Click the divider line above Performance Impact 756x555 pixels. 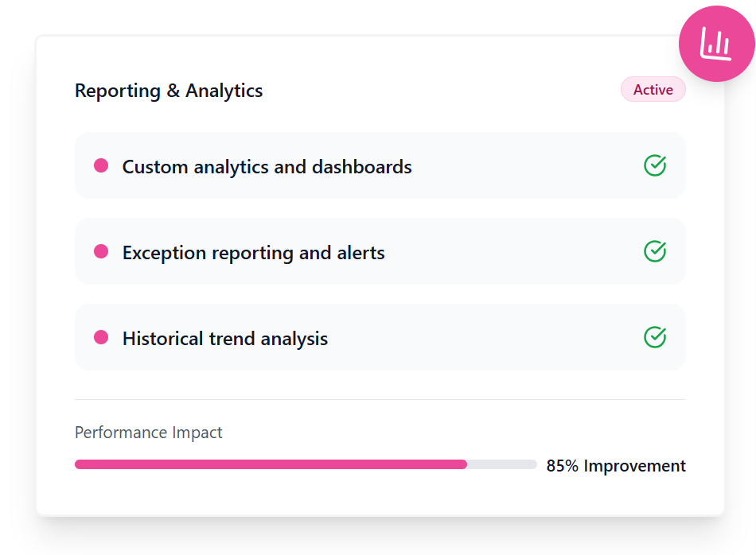coord(380,399)
